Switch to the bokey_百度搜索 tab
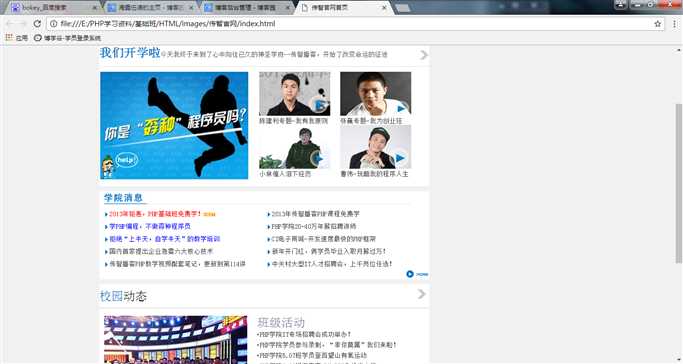The image size is (683, 364). 52,8
